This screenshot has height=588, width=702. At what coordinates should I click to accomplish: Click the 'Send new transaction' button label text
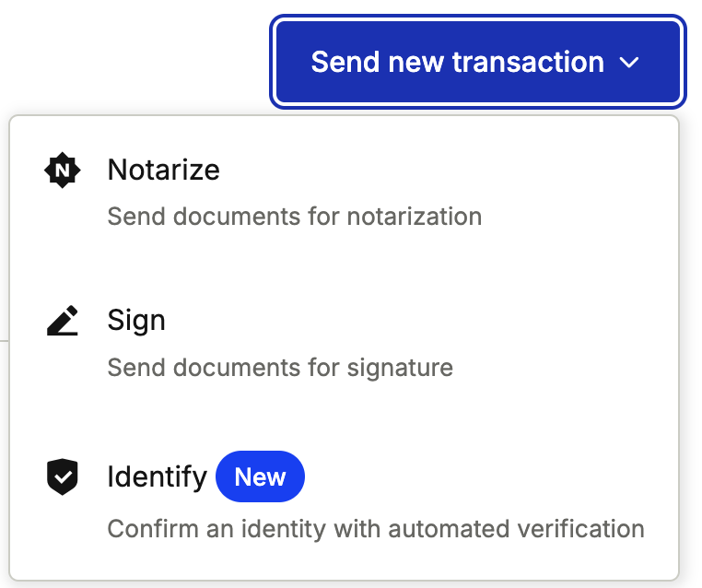pyautogui.click(x=457, y=63)
